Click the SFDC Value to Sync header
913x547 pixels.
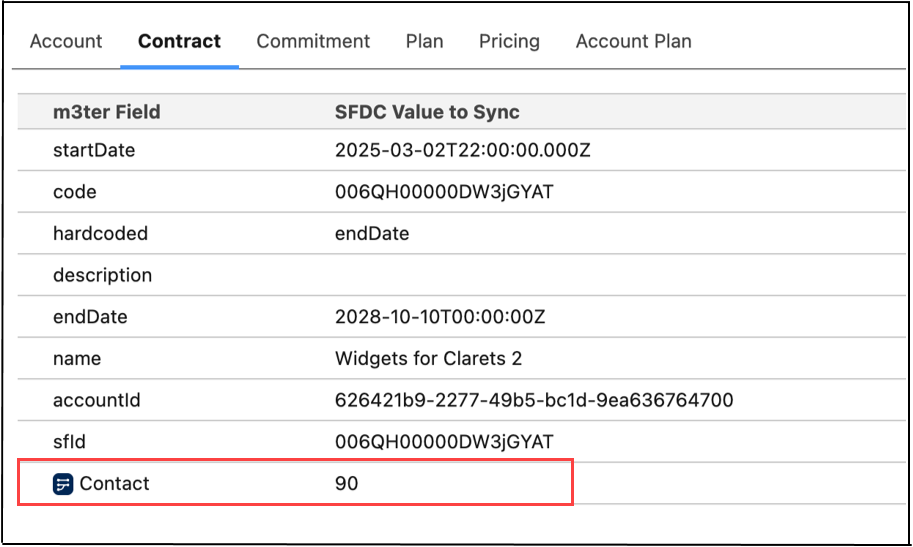[x=427, y=112]
